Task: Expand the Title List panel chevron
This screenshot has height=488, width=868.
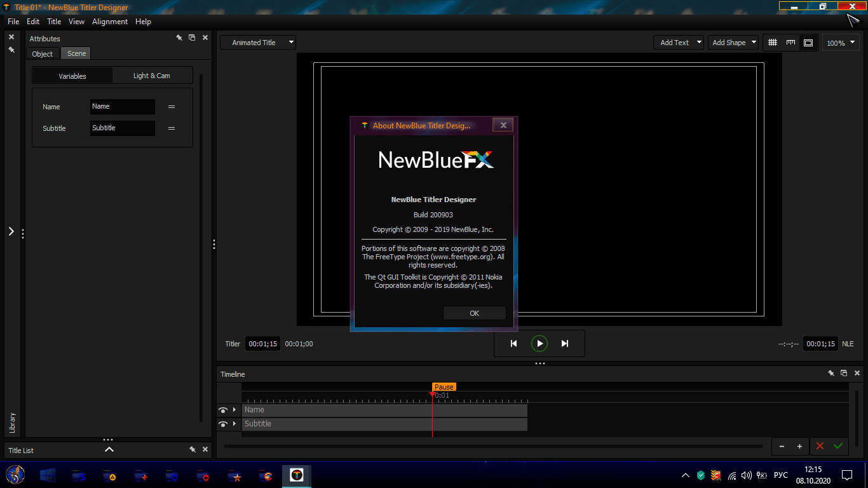Action: tap(109, 449)
